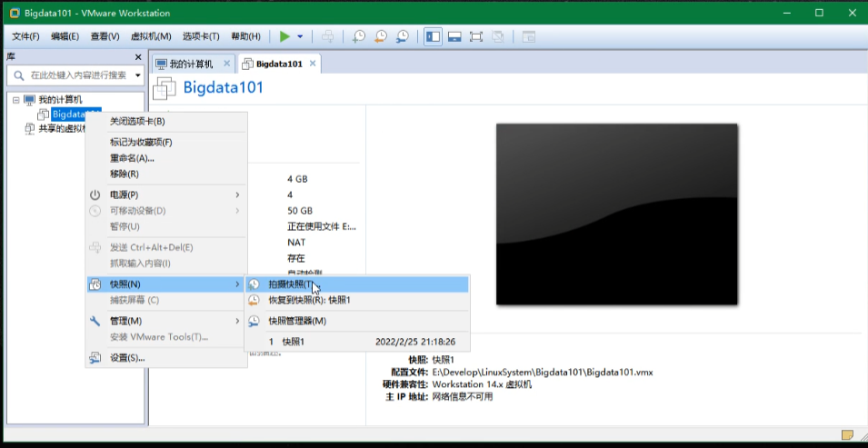Open the 编辑(E) menu
Viewport: 868px width, 448px height.
[65, 36]
